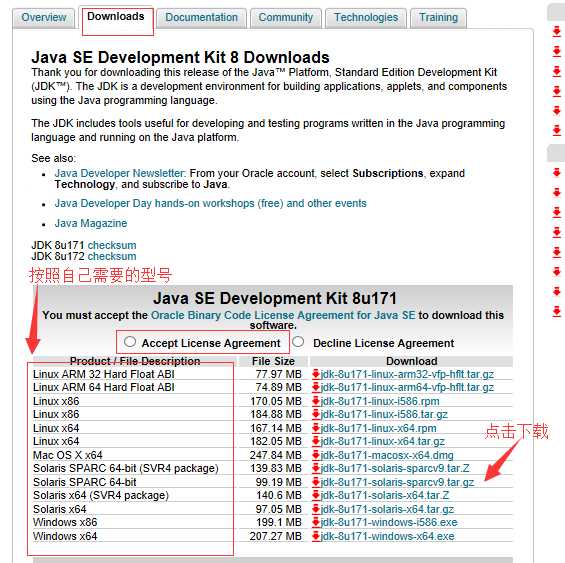This screenshot has width=565, height=563.
Task: Click 'Solaris SPARC 64-bit (SVR4 package)' text
Action: click(x=126, y=469)
